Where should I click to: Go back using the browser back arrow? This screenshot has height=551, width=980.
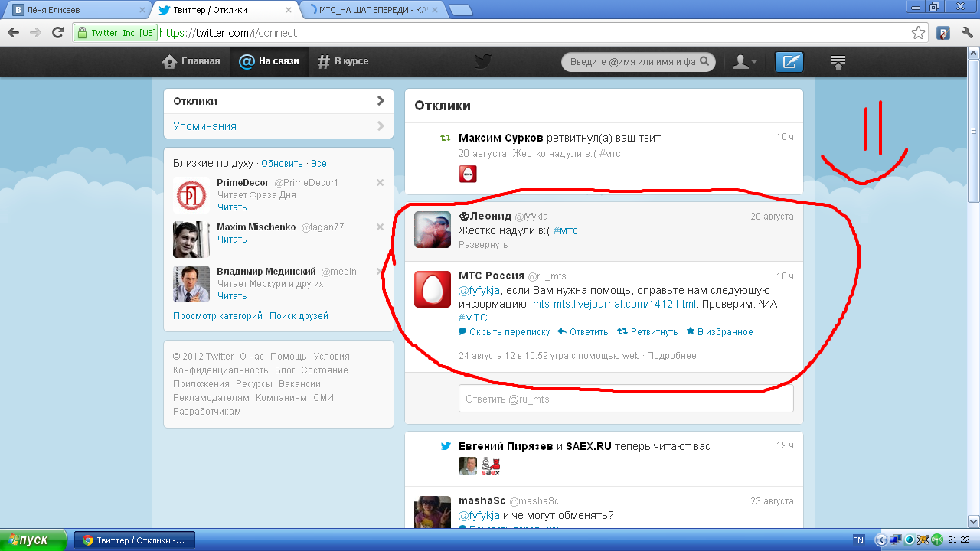tap(13, 33)
